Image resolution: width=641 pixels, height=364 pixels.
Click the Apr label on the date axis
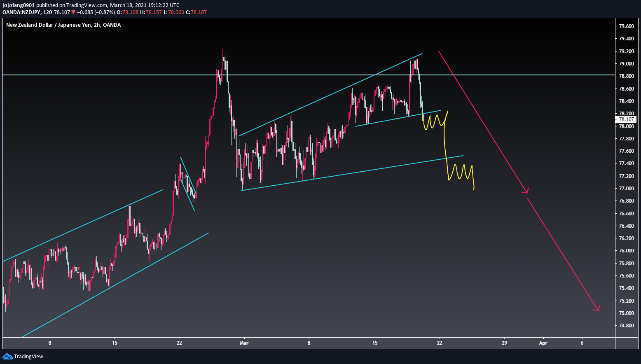point(543,343)
